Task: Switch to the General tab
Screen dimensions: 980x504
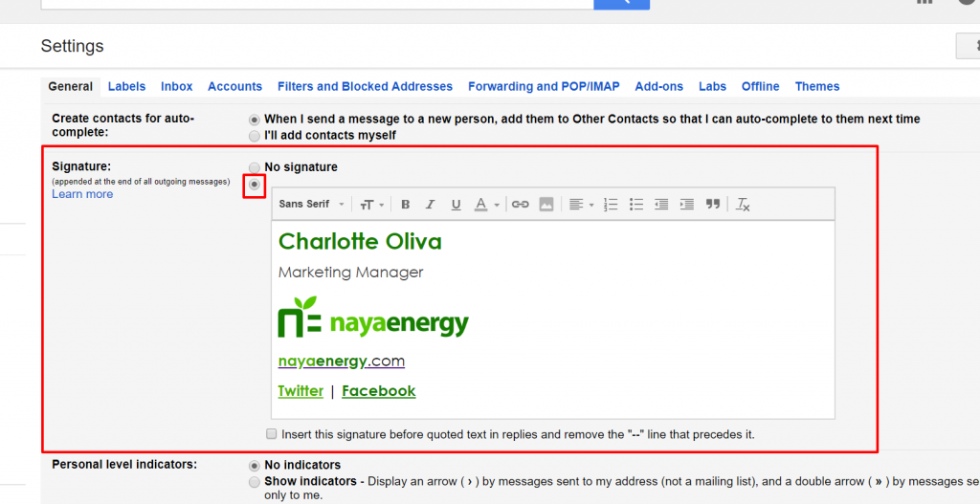Action: tap(71, 87)
